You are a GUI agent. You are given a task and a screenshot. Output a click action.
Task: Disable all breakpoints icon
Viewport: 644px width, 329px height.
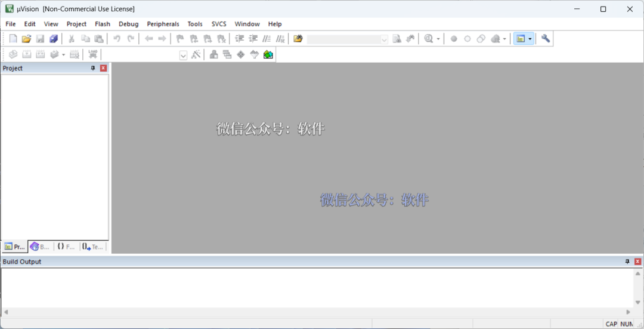point(481,39)
